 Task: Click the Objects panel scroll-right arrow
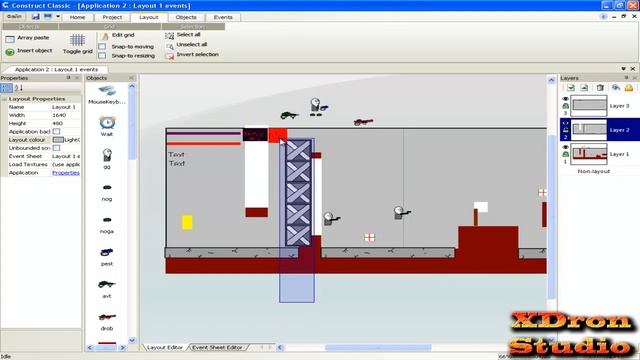tap(122, 348)
